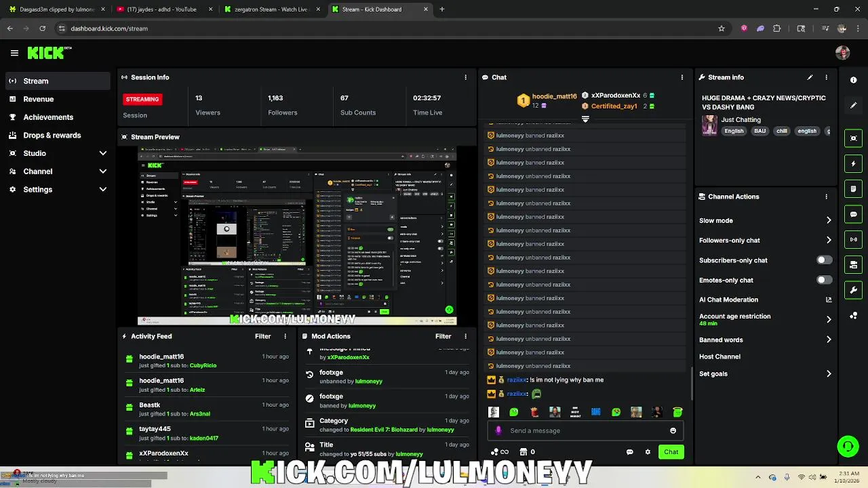Open the Activity Feed Filter
The image size is (868, 488).
(262, 336)
